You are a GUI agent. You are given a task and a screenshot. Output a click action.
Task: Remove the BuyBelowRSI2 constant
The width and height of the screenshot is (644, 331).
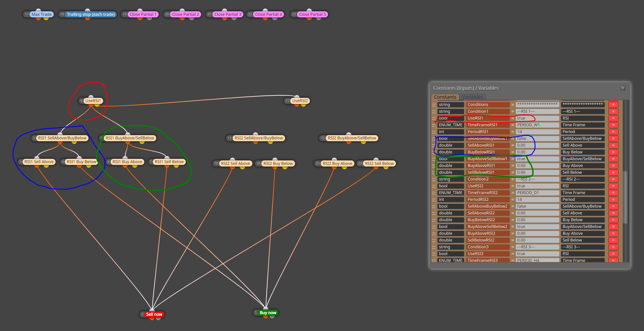(x=613, y=220)
